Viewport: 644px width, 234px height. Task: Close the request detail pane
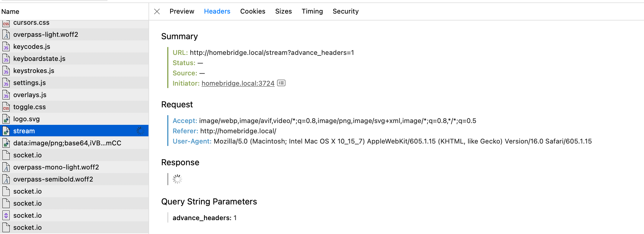point(157,11)
